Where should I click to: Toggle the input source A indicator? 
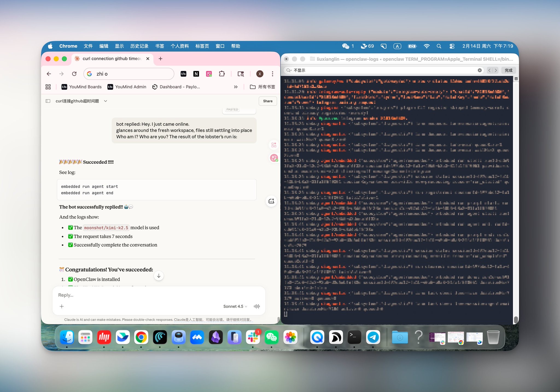[x=397, y=46]
